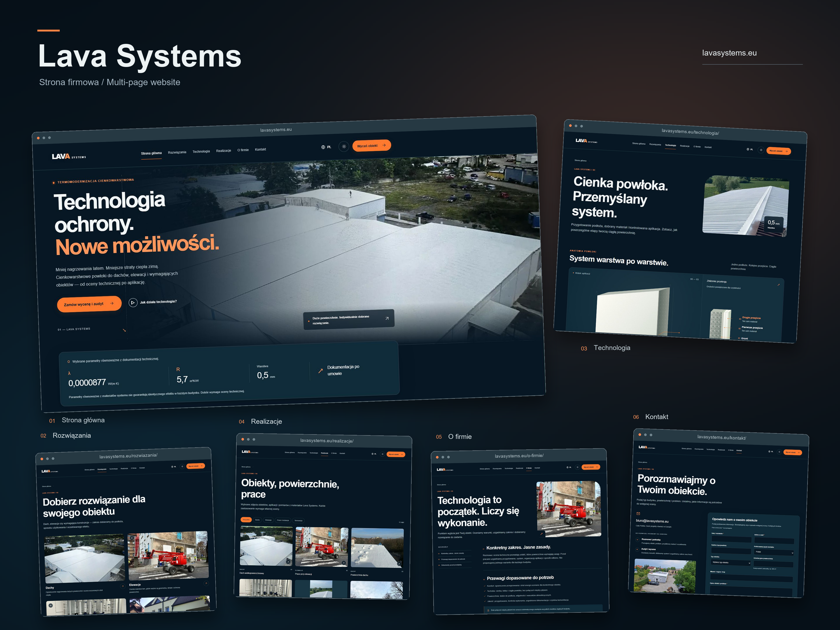Open the 'Prace przy elewacji' image expand icon
Viewport: 840px width, 630px height.
[344, 563]
